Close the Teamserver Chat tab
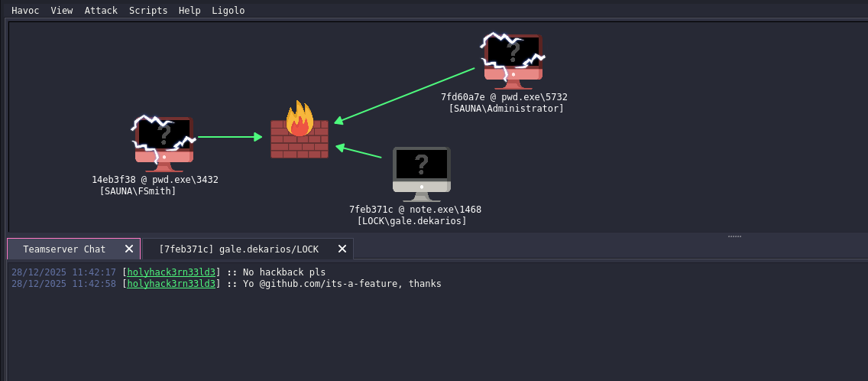868x381 pixels. tap(129, 249)
